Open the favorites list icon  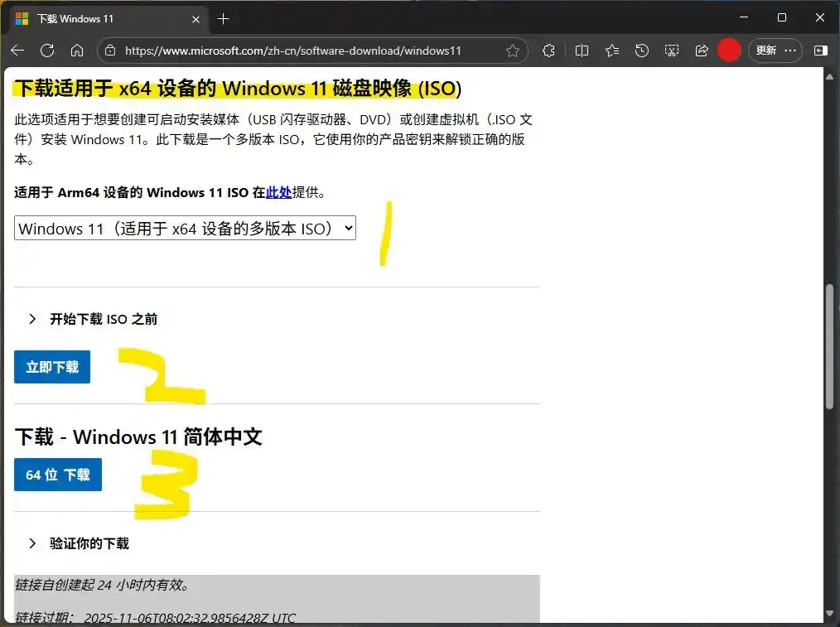(x=611, y=51)
